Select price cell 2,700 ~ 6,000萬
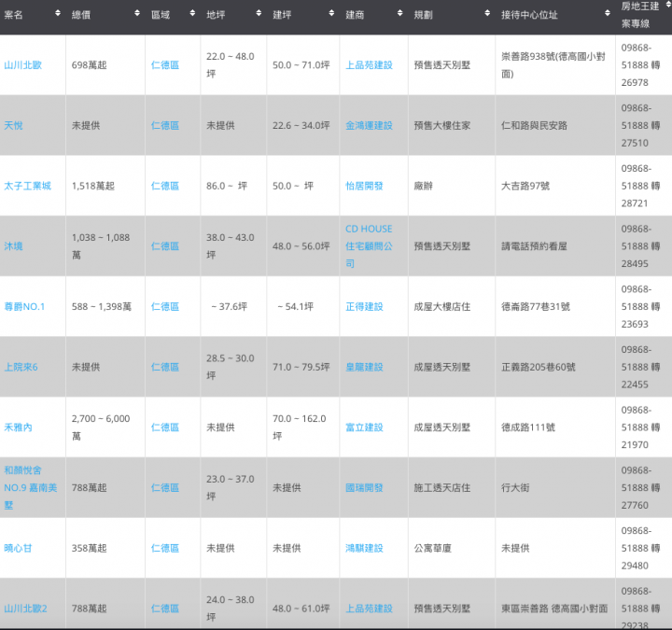Viewport: 672px width, 630px height. [101, 427]
